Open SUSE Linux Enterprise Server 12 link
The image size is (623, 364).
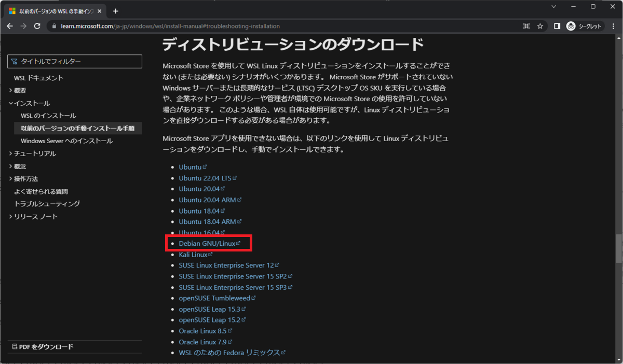pyautogui.click(x=229, y=265)
